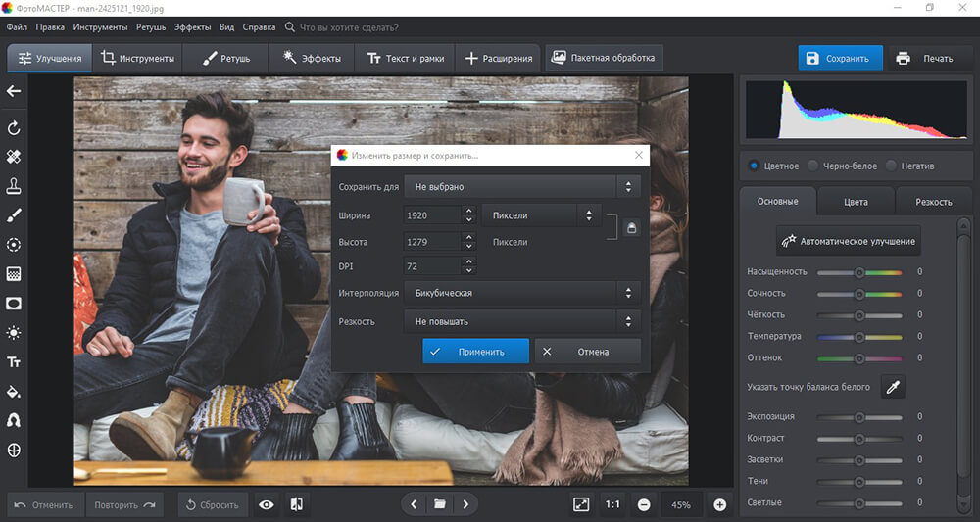Screen dimensions: 980x522
Task: Click the Применить button
Action: point(475,352)
